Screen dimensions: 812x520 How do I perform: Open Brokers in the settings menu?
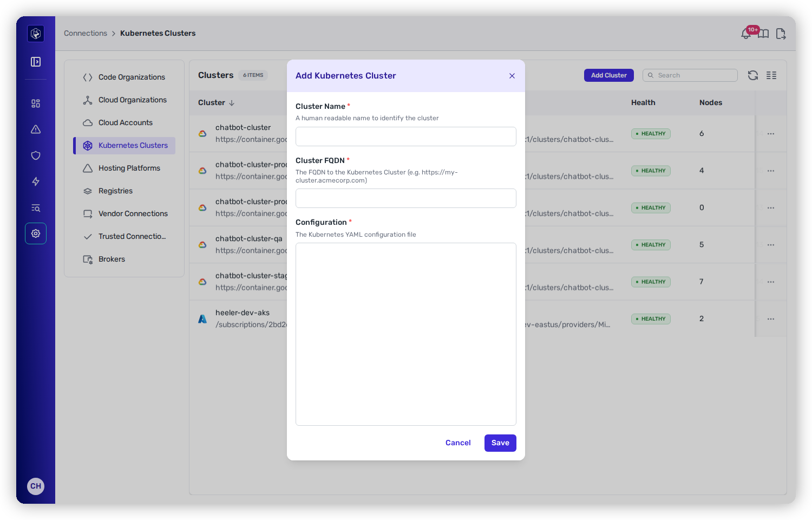(125, 259)
